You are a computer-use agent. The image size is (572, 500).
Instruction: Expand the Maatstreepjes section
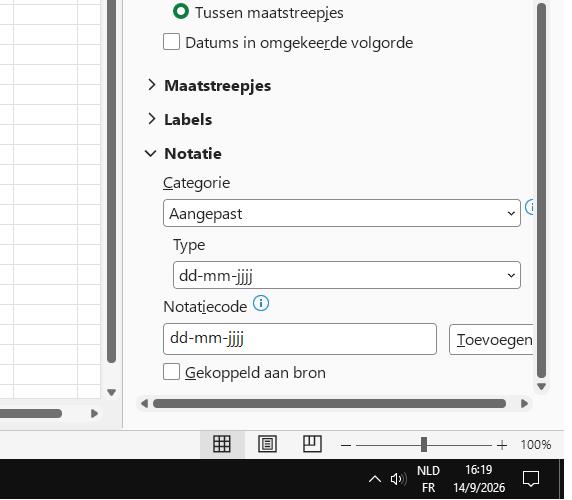tap(151, 85)
